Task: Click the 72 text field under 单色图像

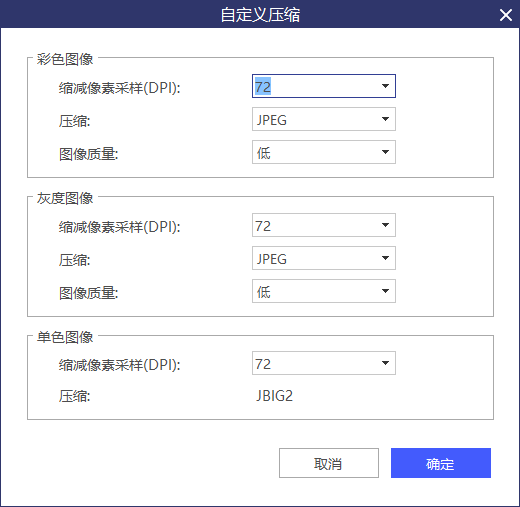Action: tap(313, 363)
